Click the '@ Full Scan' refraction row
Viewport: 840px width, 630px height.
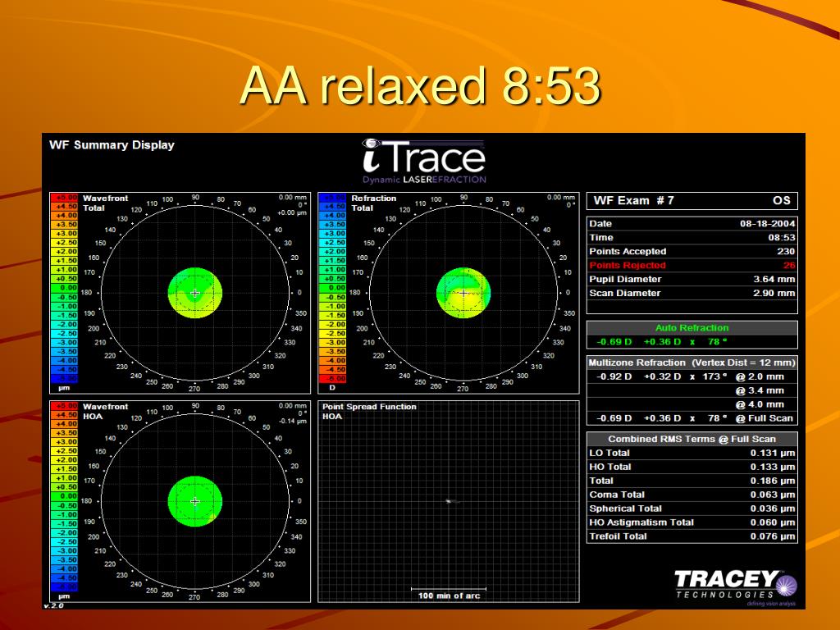[692, 418]
